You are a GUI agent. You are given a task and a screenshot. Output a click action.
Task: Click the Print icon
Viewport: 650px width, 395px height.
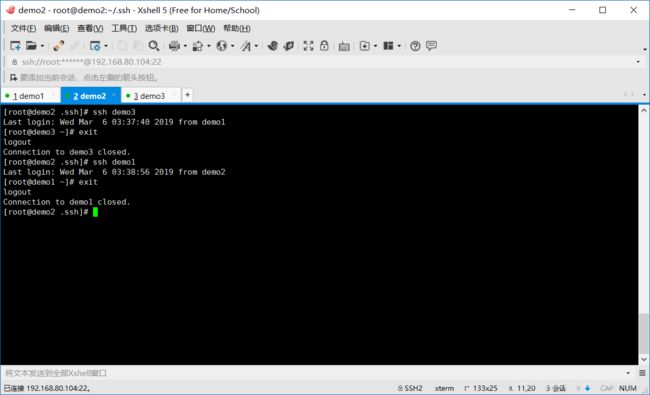[x=175, y=46]
